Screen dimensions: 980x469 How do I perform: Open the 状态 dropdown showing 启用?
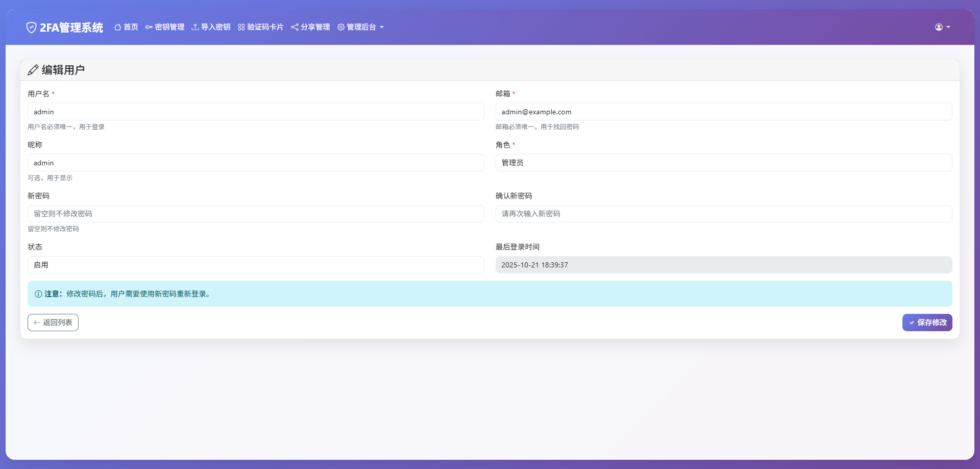(256, 264)
